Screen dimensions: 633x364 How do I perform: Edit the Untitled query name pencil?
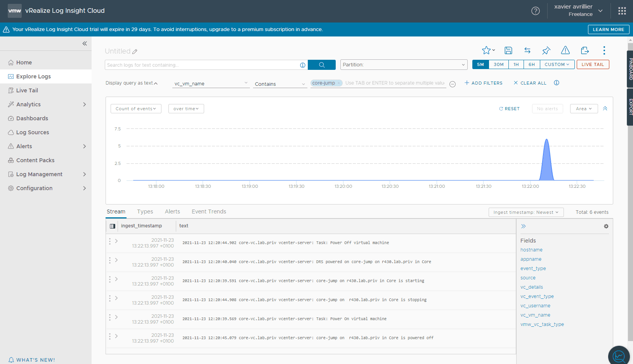pyautogui.click(x=135, y=52)
